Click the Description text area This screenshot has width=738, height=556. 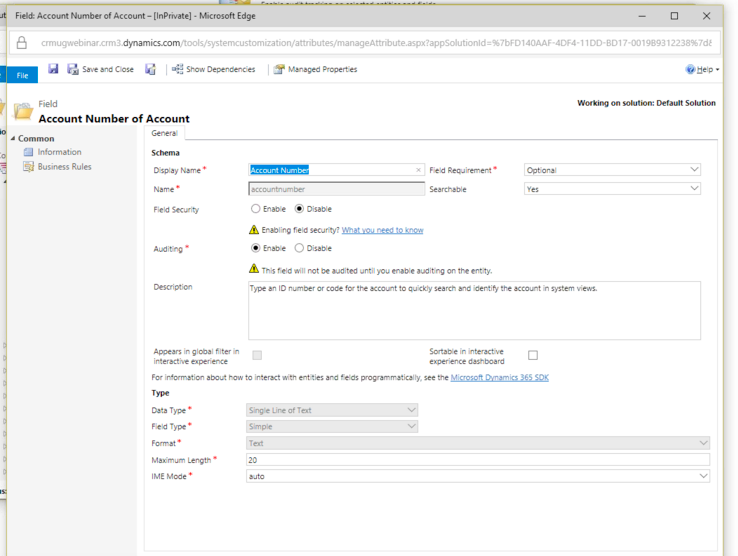point(474,310)
